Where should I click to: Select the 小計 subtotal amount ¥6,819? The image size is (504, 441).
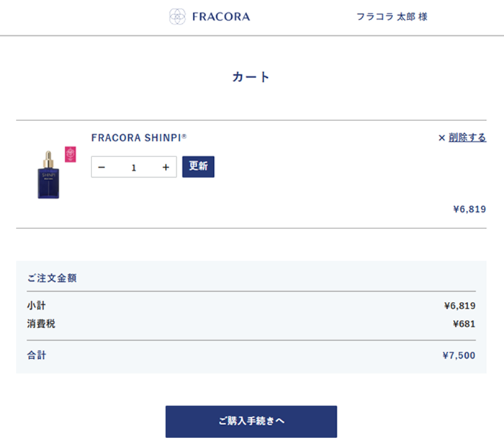click(459, 306)
